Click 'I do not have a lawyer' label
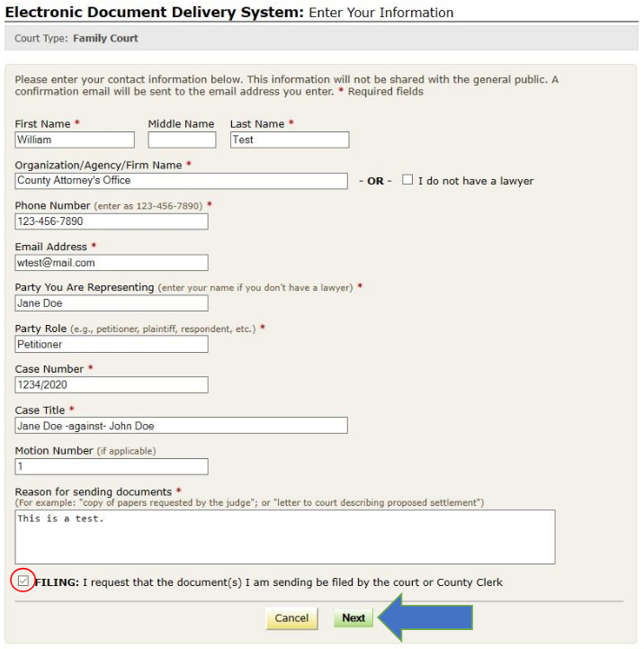The image size is (644, 649). pyautogui.click(x=475, y=181)
